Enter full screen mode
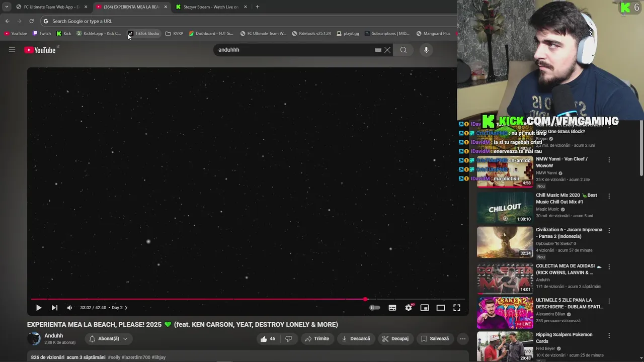Image resolution: width=644 pixels, height=362 pixels. (x=457, y=308)
